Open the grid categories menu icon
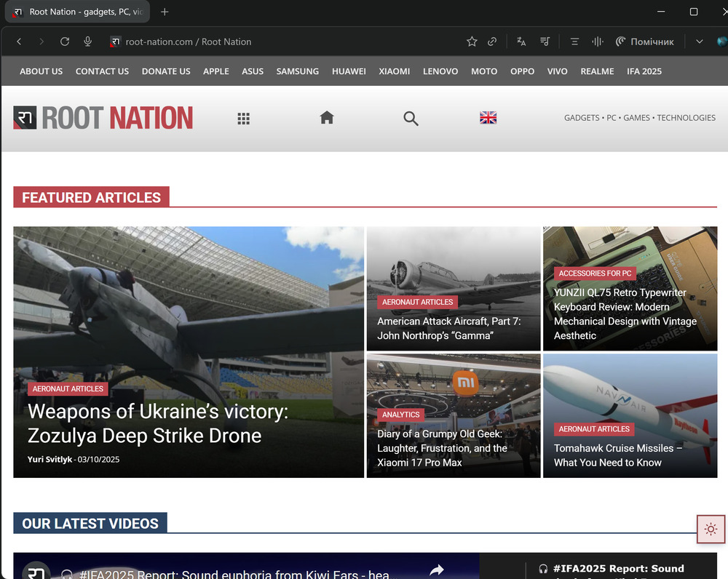This screenshot has height=579, width=728. pyautogui.click(x=244, y=119)
